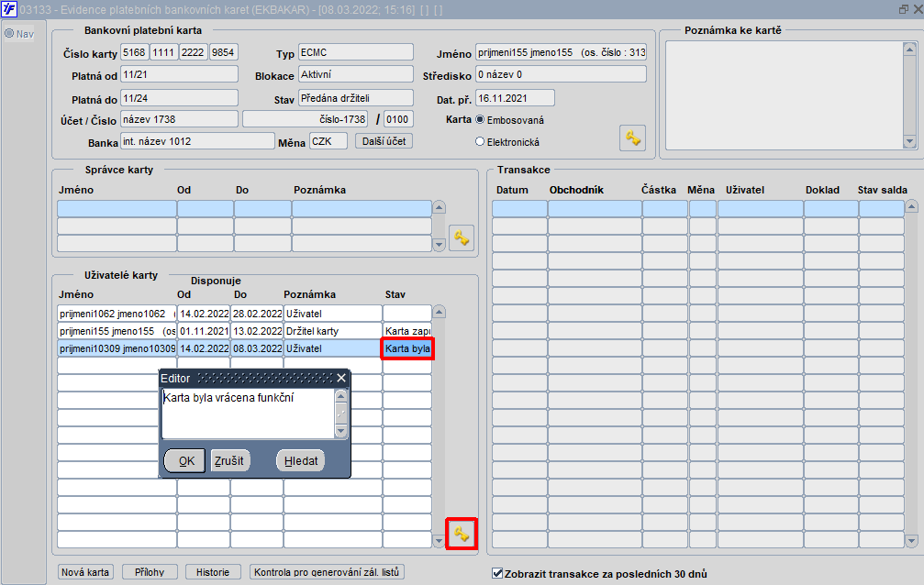
Task: Click the highlighted Stav field Karta byla
Action: (x=407, y=348)
